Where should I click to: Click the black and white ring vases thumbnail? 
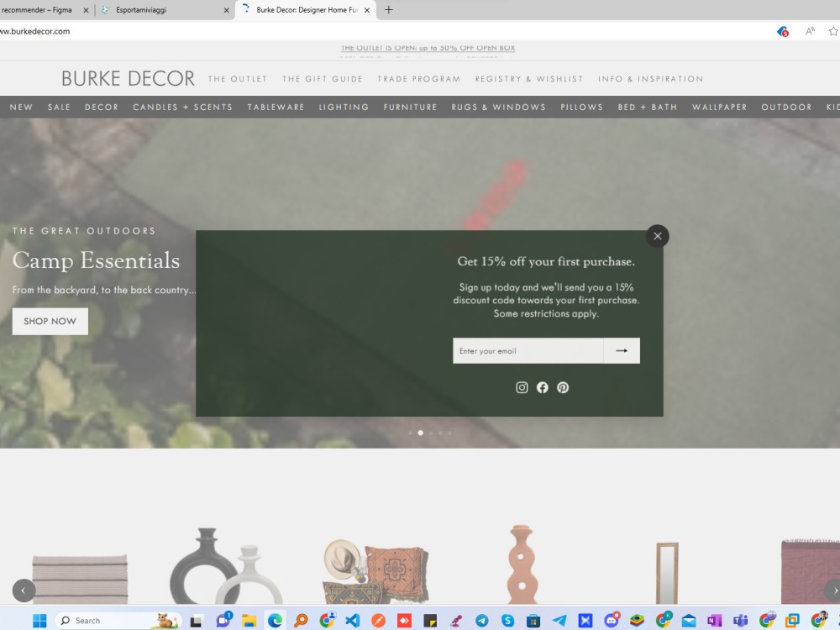(x=225, y=565)
